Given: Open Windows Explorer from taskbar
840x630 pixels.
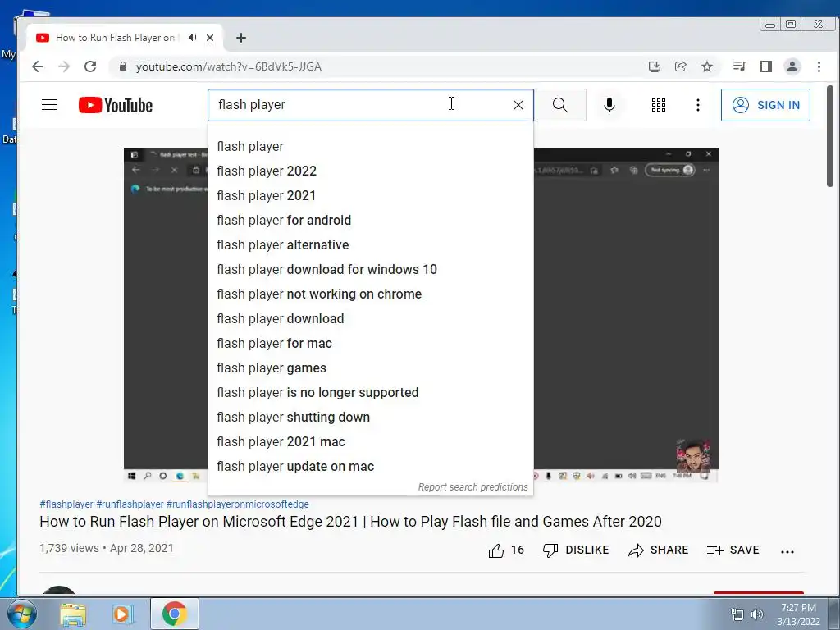Looking at the screenshot, I should 73,614.
